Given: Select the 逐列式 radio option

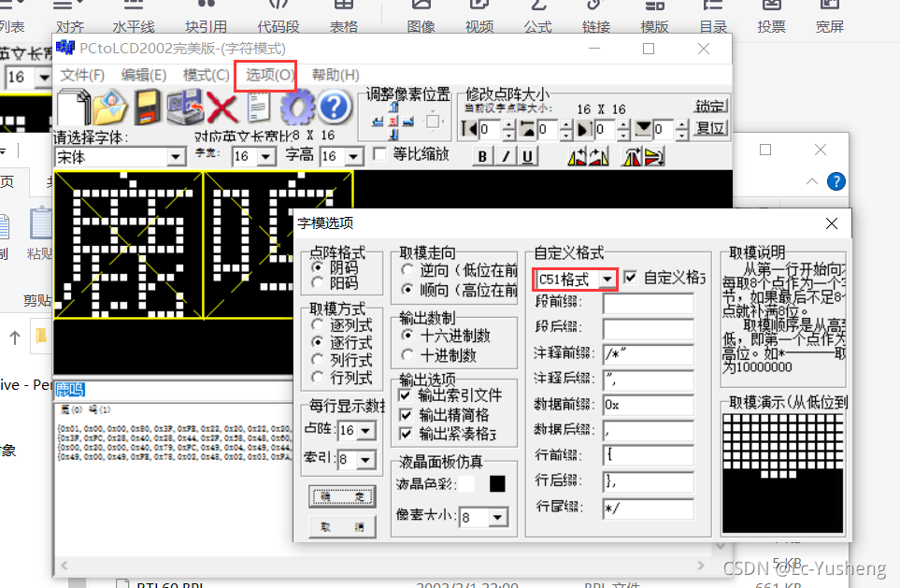Looking at the screenshot, I should [317, 325].
